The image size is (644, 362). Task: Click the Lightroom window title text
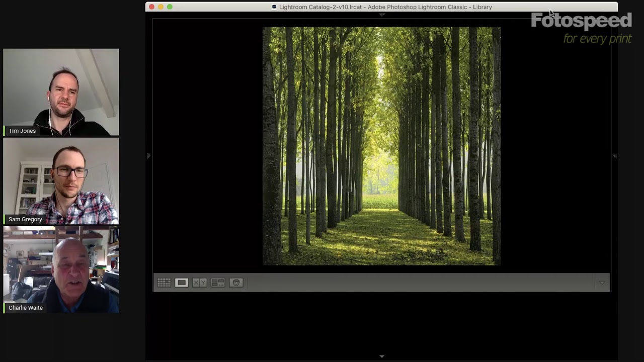coord(385,7)
